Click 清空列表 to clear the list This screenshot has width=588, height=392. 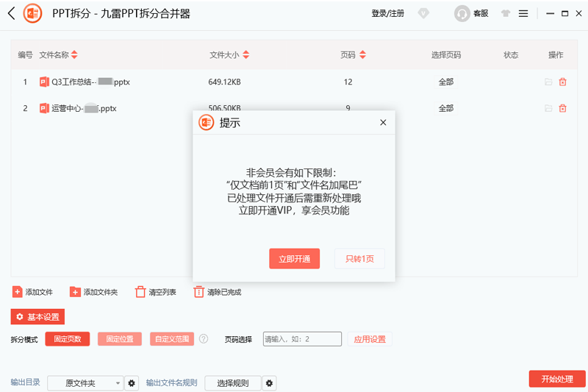click(x=156, y=292)
